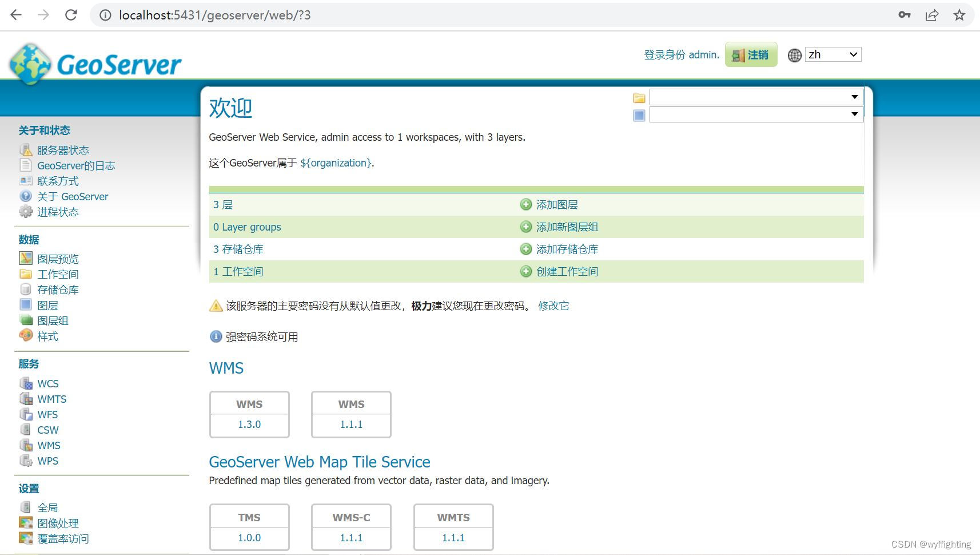This screenshot has width=980, height=555.
Task: Open 全局 under the 设置 section
Action: 48,507
